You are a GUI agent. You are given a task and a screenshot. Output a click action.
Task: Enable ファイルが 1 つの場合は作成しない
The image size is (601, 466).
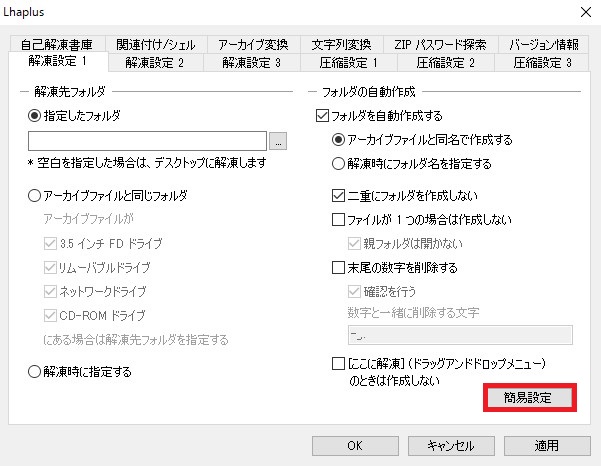pyautogui.click(x=338, y=220)
